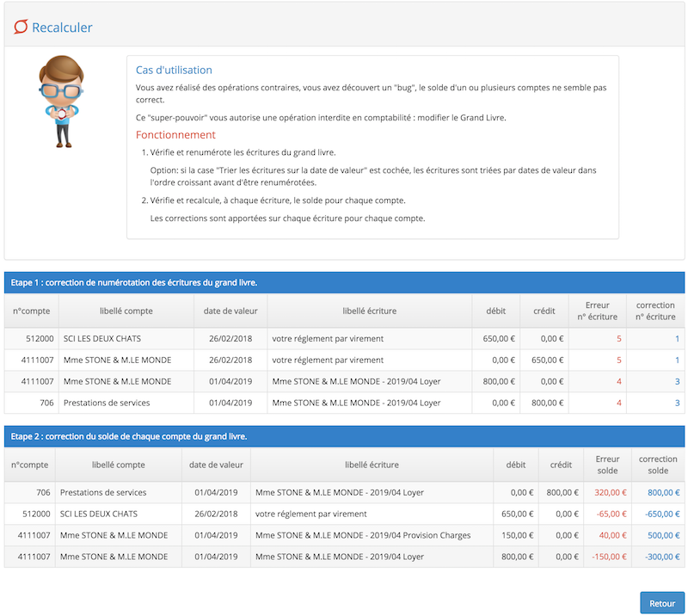Sort by Erreur n° écriture column header
The height and width of the screenshot is (616, 688).
click(x=597, y=311)
